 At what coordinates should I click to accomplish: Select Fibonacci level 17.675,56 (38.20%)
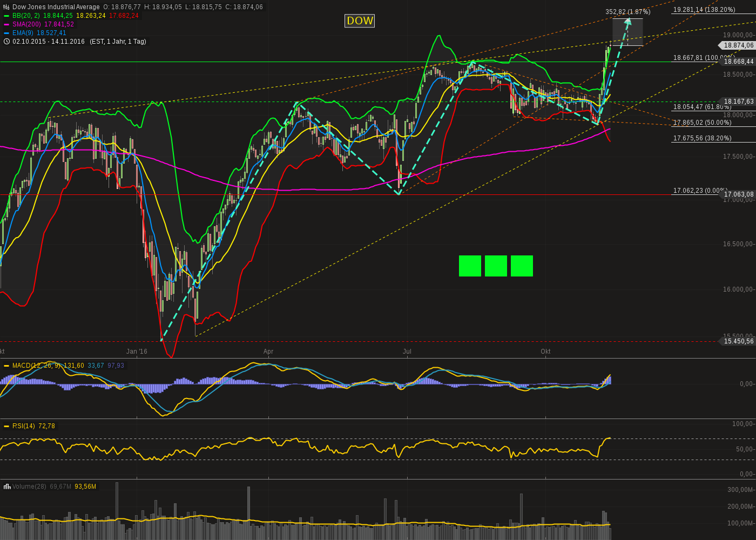702,138
